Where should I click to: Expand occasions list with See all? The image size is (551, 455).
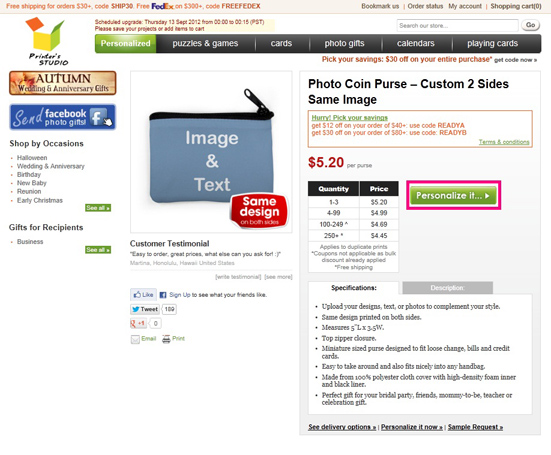pos(98,208)
